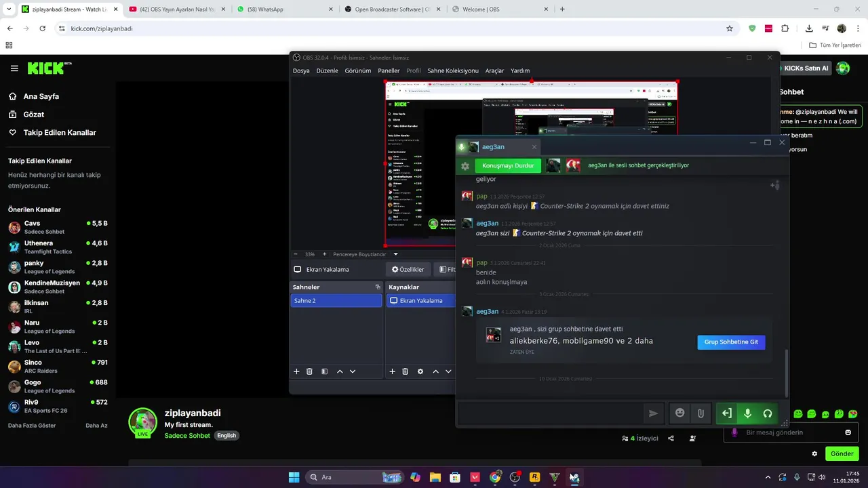868x488 pixels.
Task: Open voice settings gear in Steam chat
Action: [x=465, y=165]
